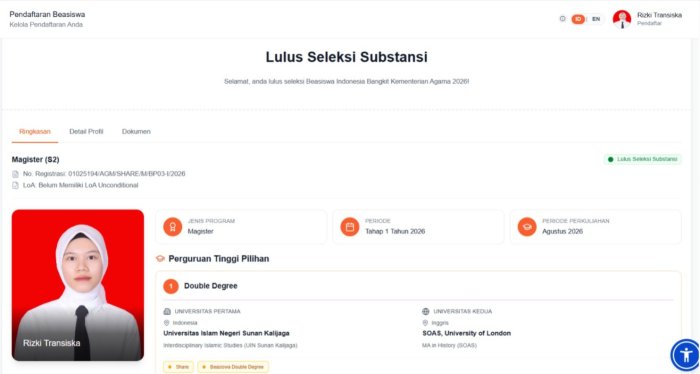Select the Ringkasan tab
700x374 pixels.
point(35,132)
